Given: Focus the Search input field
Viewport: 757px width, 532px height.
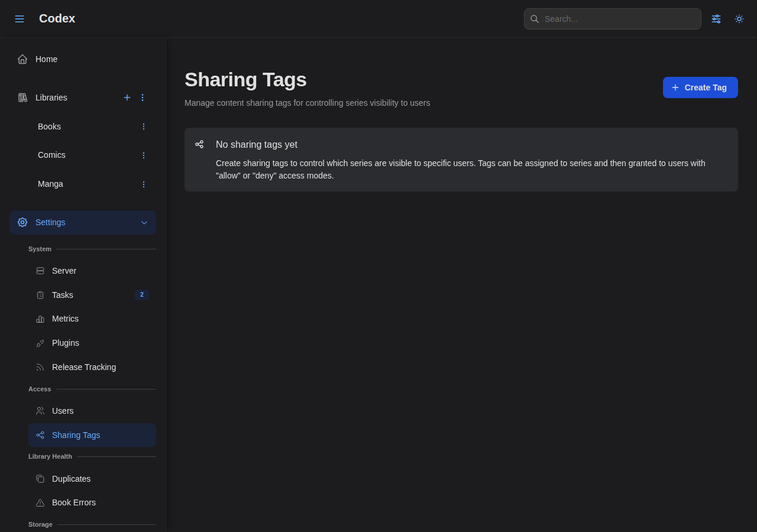Looking at the screenshot, I should coord(613,19).
